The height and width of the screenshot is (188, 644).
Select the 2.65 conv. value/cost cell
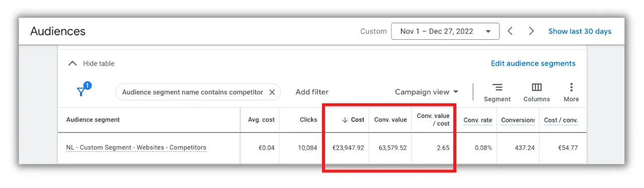(x=443, y=148)
